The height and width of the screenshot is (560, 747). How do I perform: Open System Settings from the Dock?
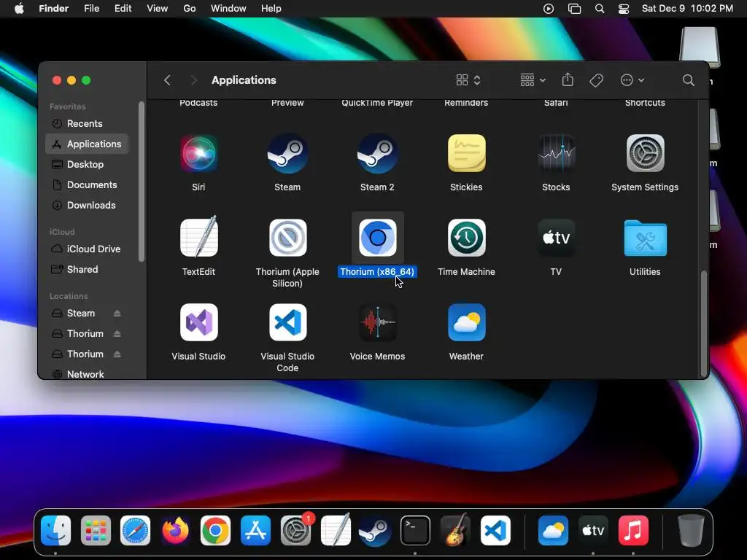tap(295, 530)
